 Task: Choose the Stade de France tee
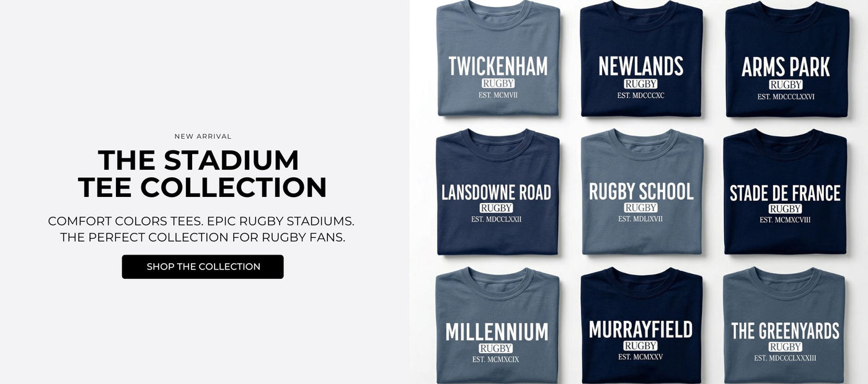pos(785,192)
